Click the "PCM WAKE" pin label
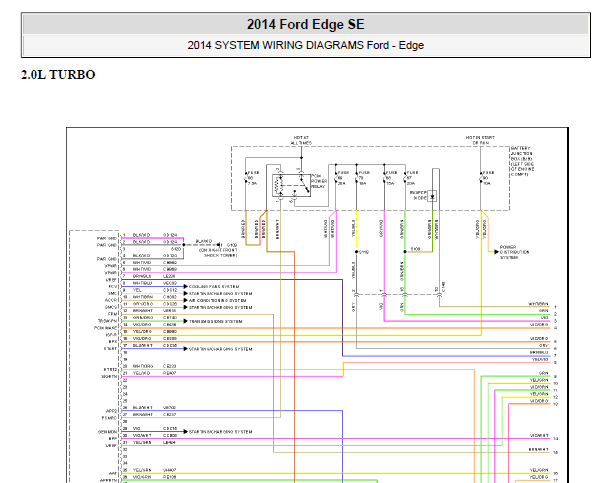 105,328
